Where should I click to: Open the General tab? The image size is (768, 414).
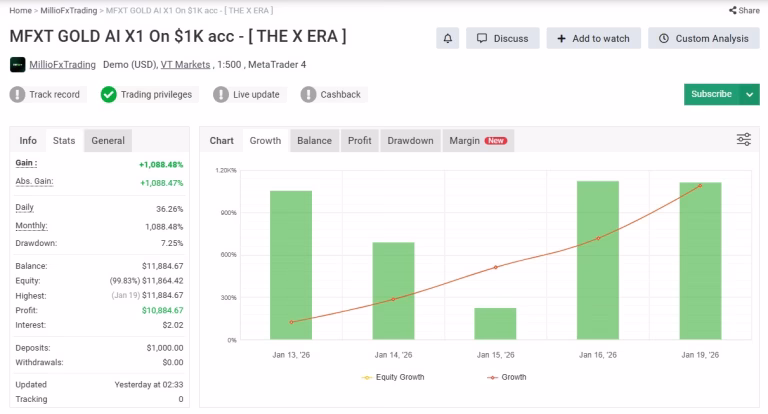tap(108, 141)
